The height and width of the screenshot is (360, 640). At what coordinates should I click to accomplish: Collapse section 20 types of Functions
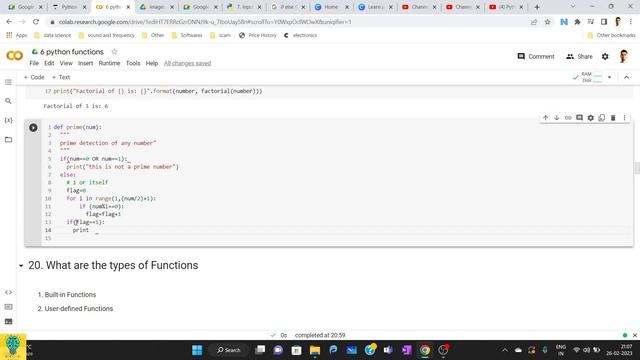click(x=21, y=266)
